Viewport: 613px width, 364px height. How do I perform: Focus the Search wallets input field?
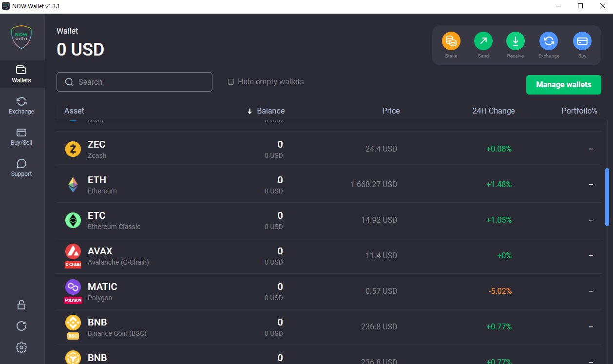134,82
